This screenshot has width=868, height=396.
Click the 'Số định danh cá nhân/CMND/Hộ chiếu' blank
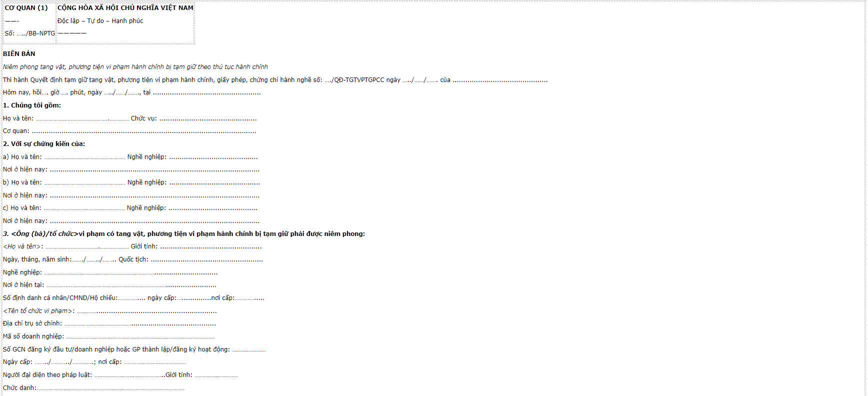tap(131, 298)
